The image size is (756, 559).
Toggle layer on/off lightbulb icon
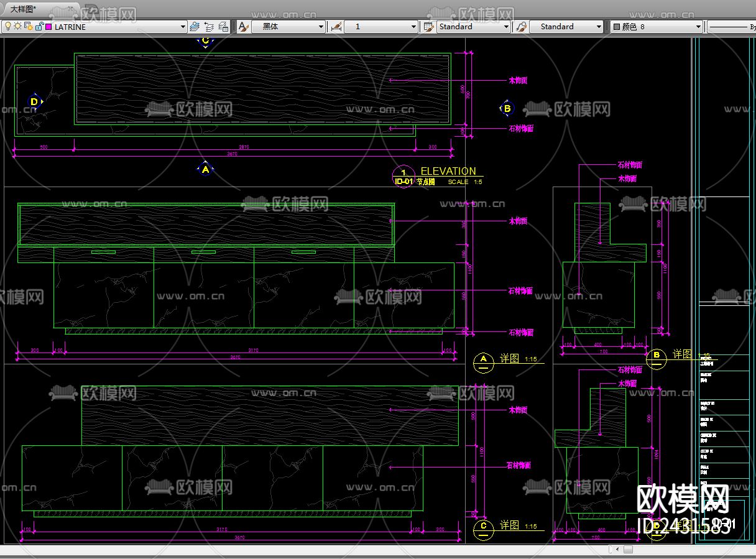point(8,27)
